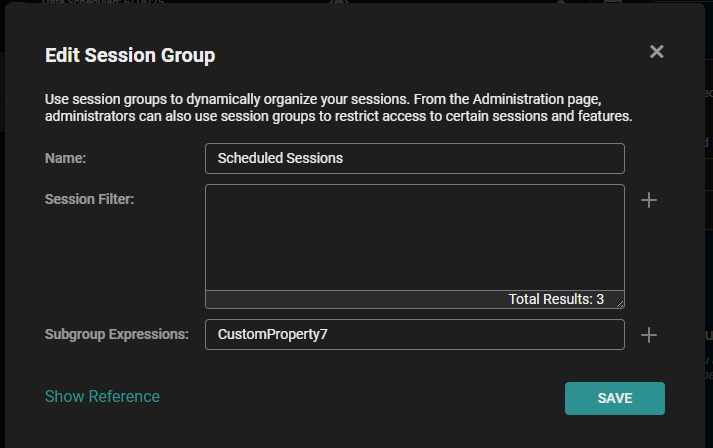Click the Subgroup Expressions: label
The height and width of the screenshot is (448, 713).
[x=116, y=334]
